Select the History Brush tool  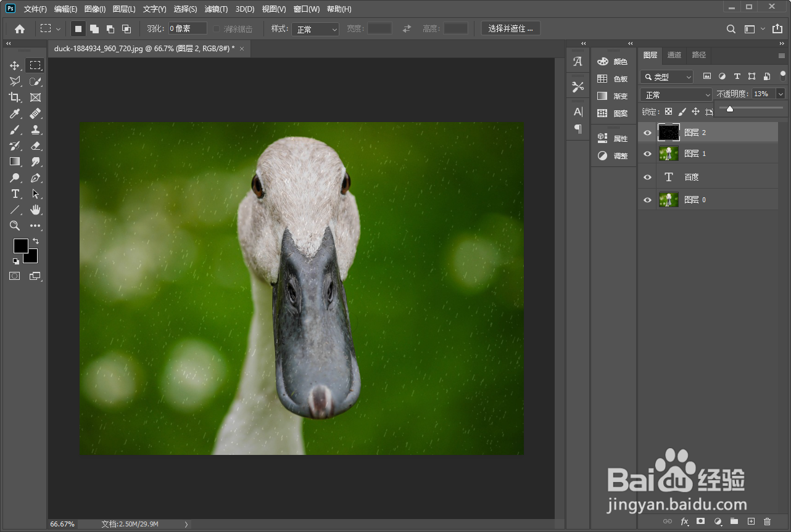click(x=15, y=145)
